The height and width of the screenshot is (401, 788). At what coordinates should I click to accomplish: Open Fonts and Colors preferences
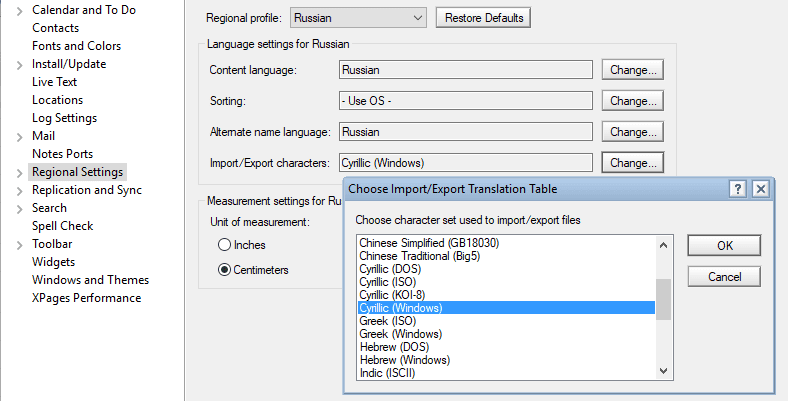pos(76,46)
